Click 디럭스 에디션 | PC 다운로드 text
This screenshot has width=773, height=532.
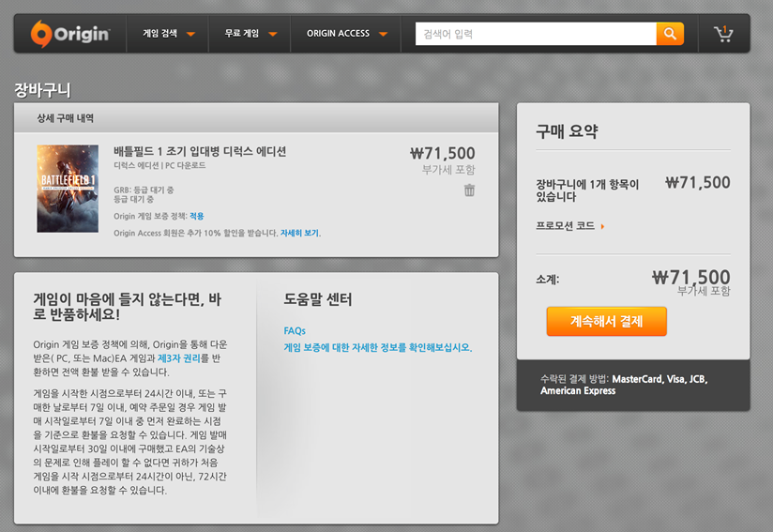(159, 166)
